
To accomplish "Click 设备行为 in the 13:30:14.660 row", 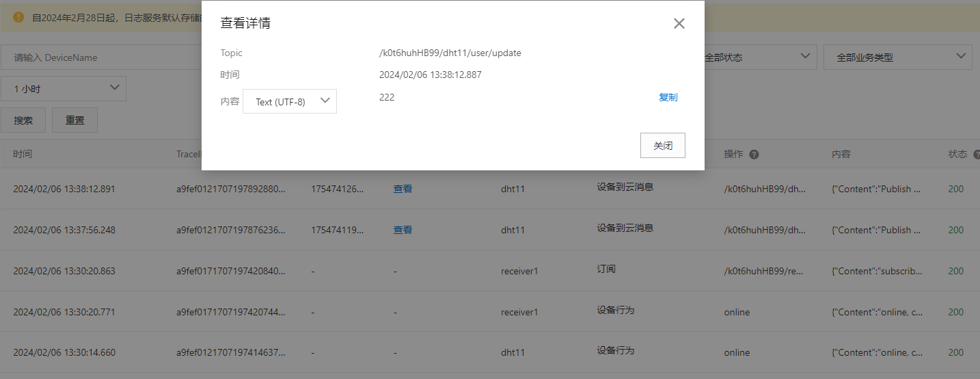I will (x=616, y=350).
